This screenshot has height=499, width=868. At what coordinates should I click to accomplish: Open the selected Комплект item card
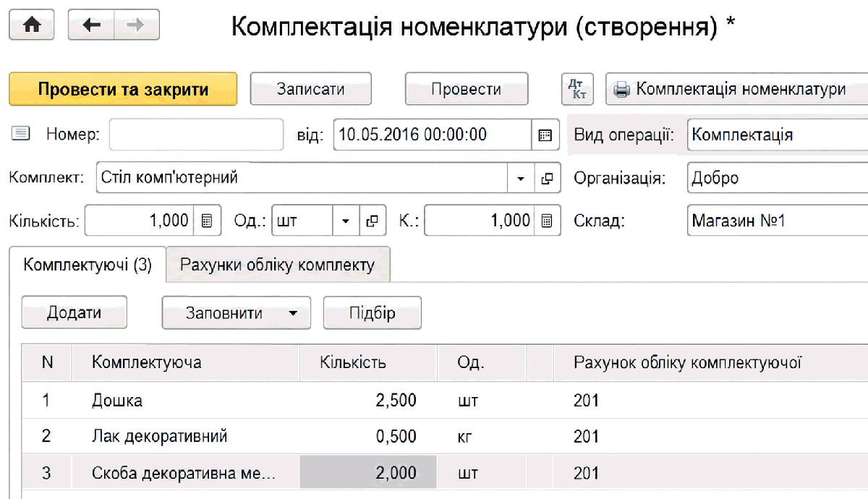point(548,178)
